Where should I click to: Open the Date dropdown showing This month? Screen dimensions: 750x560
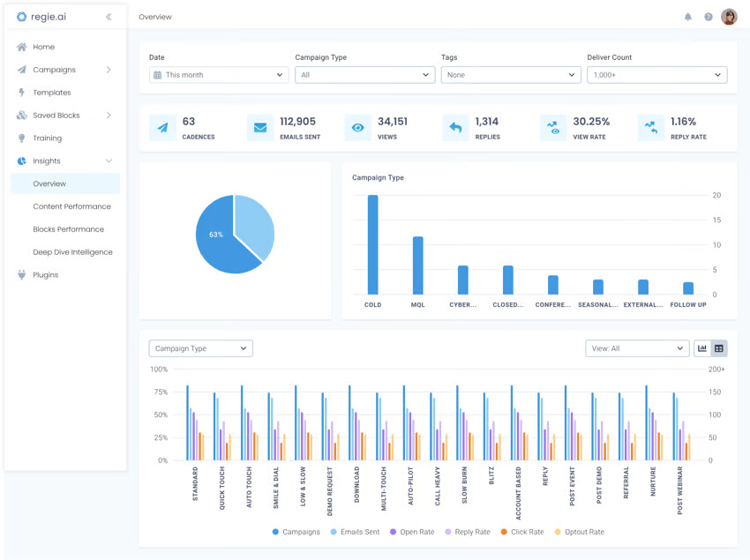click(x=219, y=75)
